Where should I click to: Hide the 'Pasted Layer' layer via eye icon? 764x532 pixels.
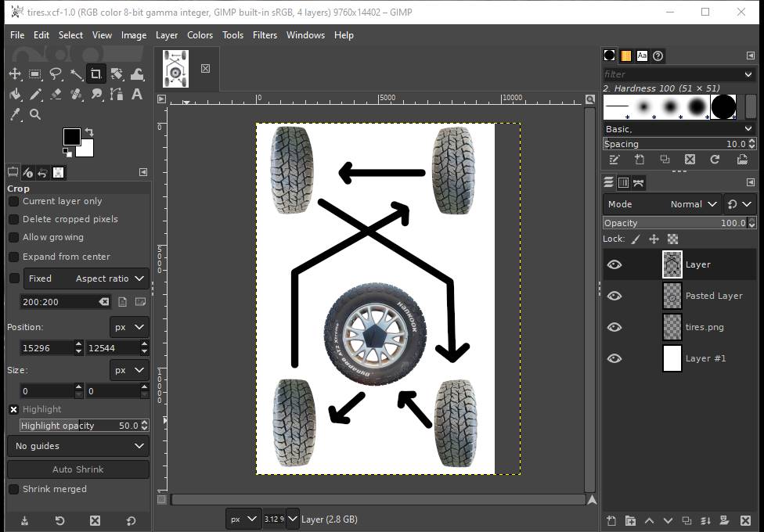click(614, 296)
